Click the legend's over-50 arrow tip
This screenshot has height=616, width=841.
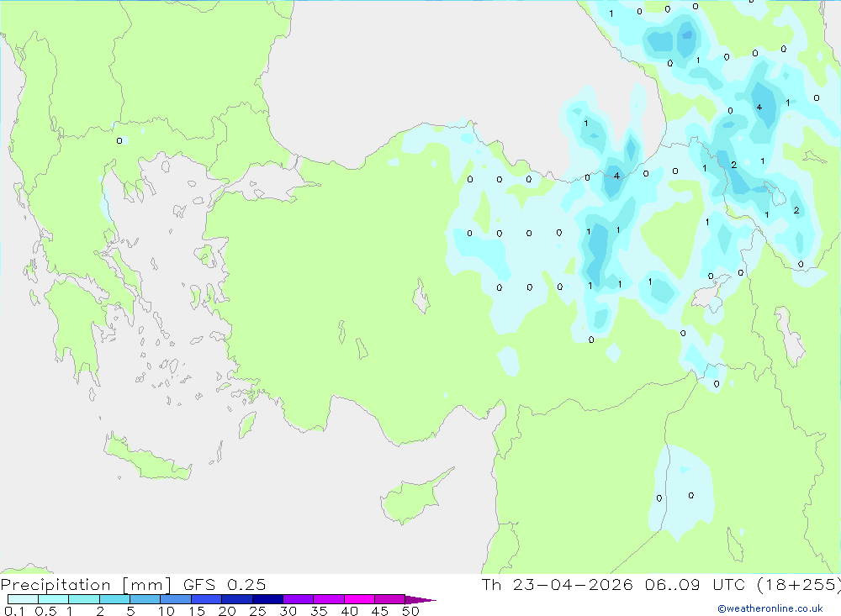(x=421, y=599)
